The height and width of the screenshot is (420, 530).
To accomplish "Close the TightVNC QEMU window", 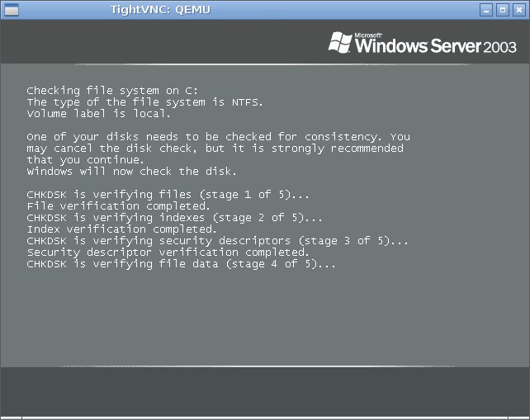I will pos(518,10).
